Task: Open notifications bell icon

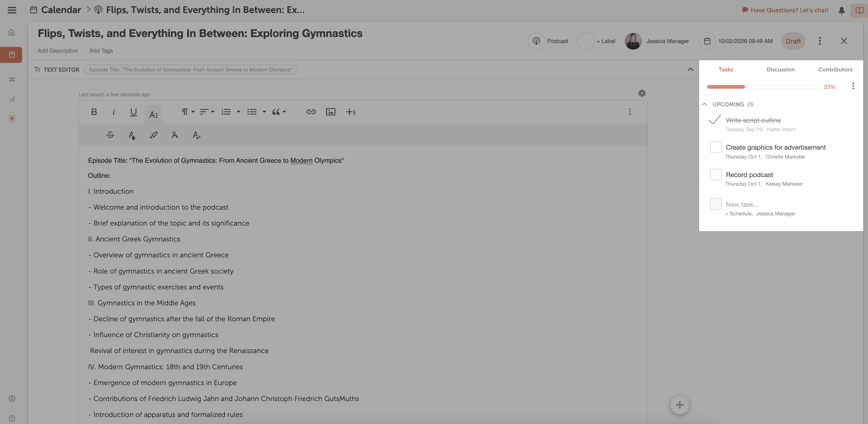Action: point(841,10)
